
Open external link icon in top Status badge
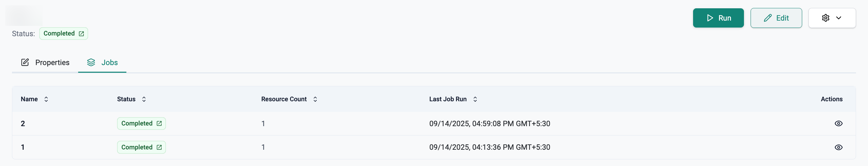tap(81, 34)
